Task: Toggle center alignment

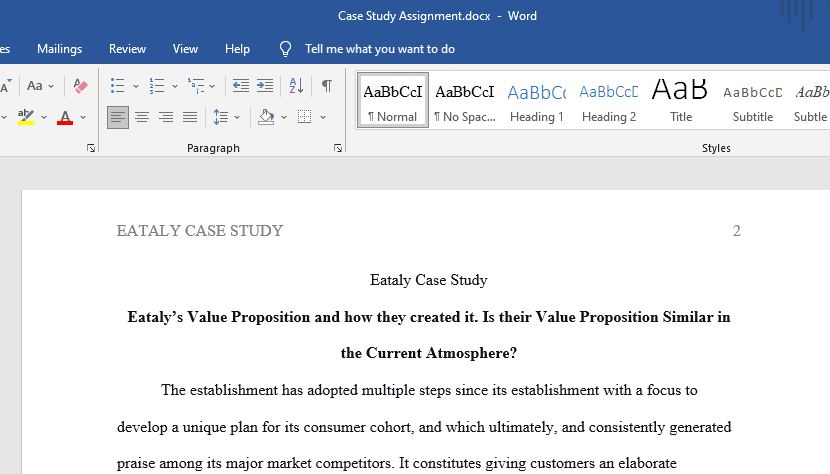Action: pyautogui.click(x=142, y=117)
